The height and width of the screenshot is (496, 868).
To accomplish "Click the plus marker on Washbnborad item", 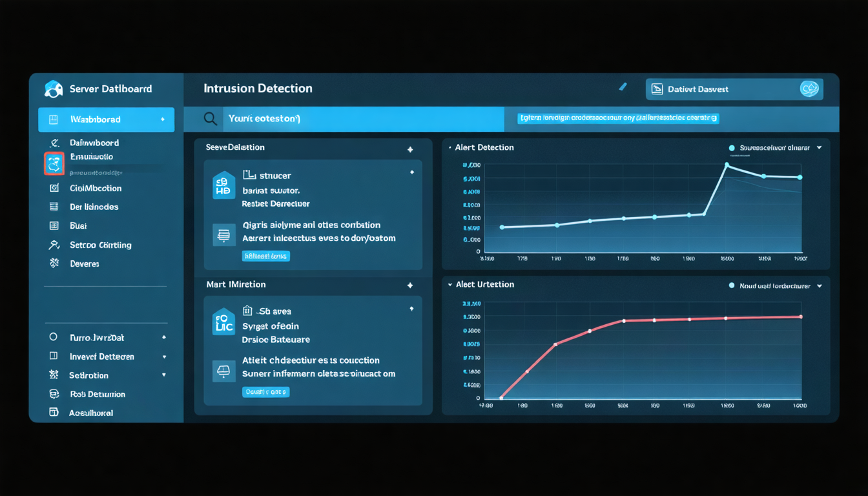I will (163, 119).
